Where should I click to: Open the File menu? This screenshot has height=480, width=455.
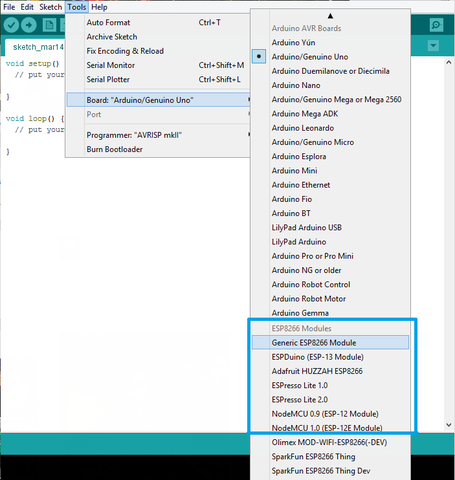(9, 7)
